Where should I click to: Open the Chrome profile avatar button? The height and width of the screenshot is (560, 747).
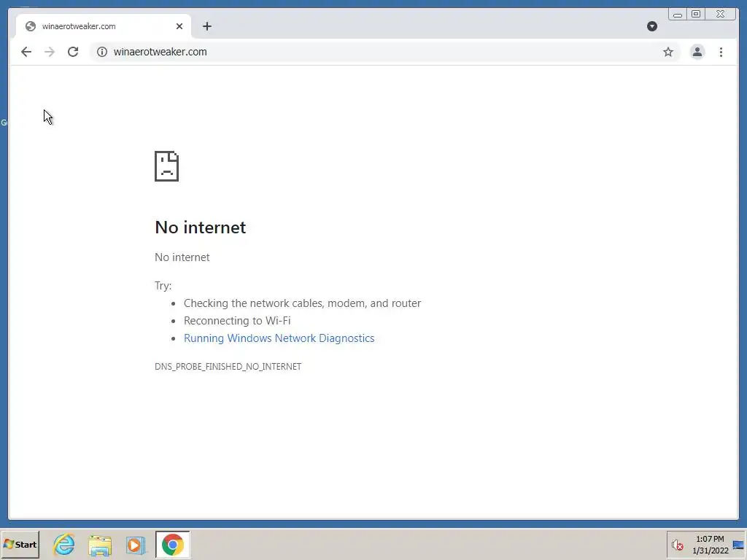697,52
